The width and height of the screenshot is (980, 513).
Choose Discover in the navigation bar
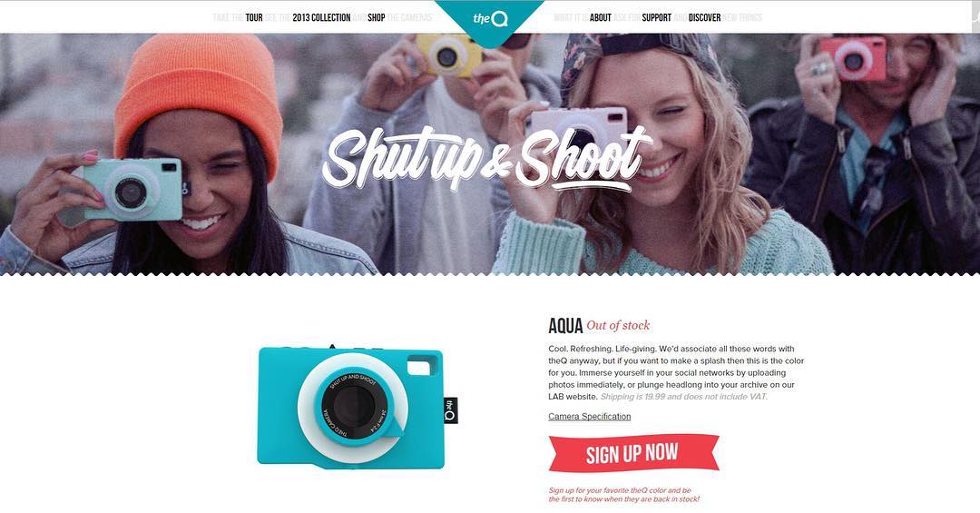[x=704, y=17]
